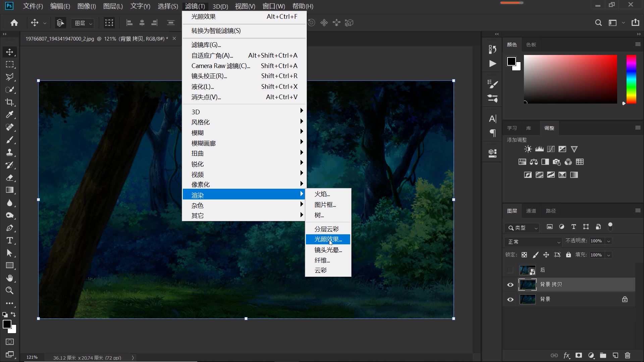The width and height of the screenshot is (644, 362).
Task: Hide the 背景 拷贝 layer
Action: pos(510,285)
